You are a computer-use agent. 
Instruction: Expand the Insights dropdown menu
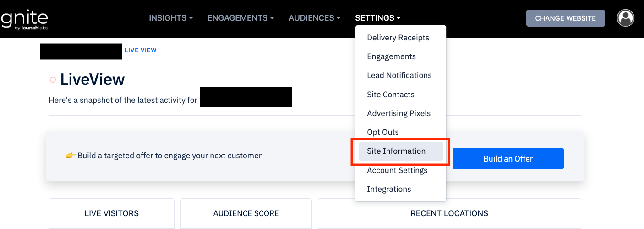(170, 18)
